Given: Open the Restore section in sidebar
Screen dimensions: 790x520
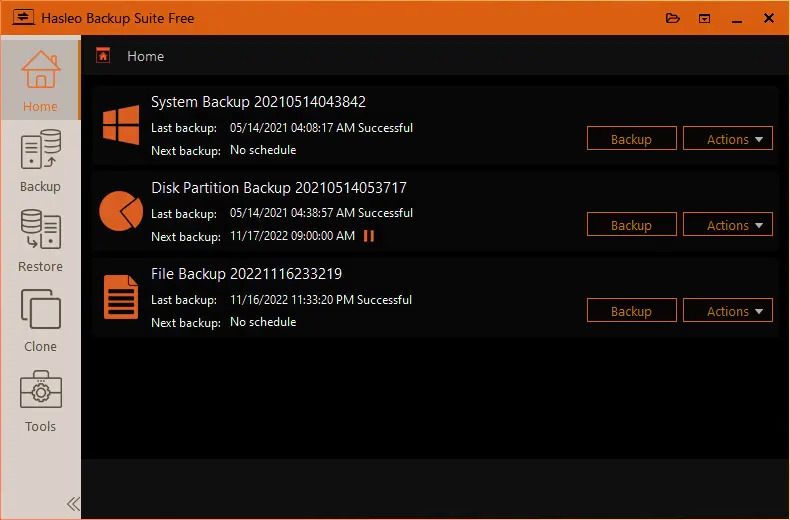Looking at the screenshot, I should coord(40,241).
